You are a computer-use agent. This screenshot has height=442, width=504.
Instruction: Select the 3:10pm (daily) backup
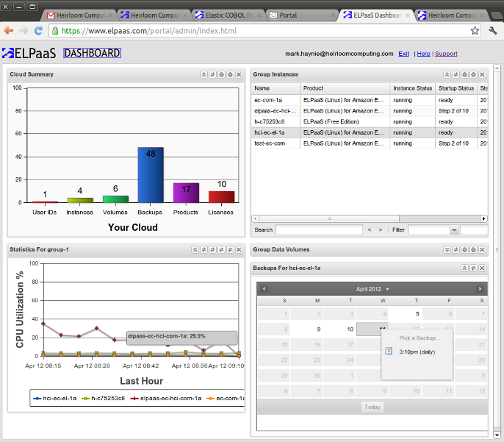(417, 352)
